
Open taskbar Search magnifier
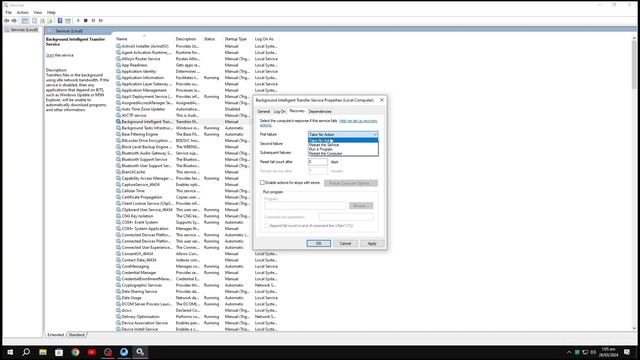[x=26, y=352]
